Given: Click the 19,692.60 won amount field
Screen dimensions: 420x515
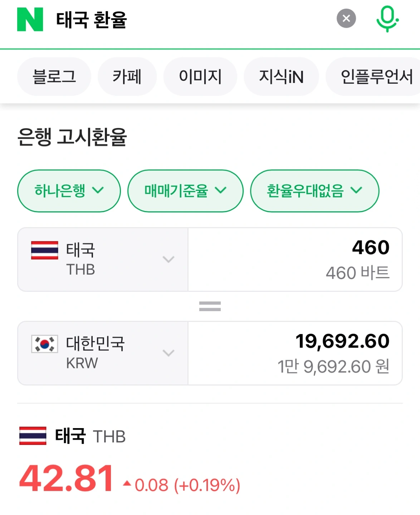Looking at the screenshot, I should click(295, 353).
